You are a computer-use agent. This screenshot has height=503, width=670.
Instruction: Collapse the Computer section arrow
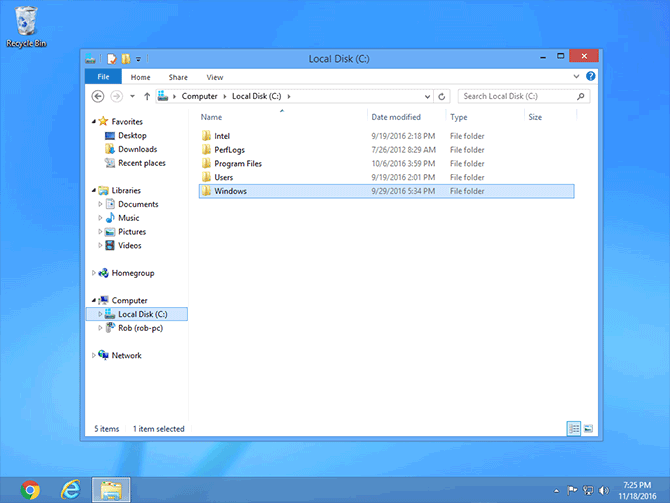click(x=94, y=300)
